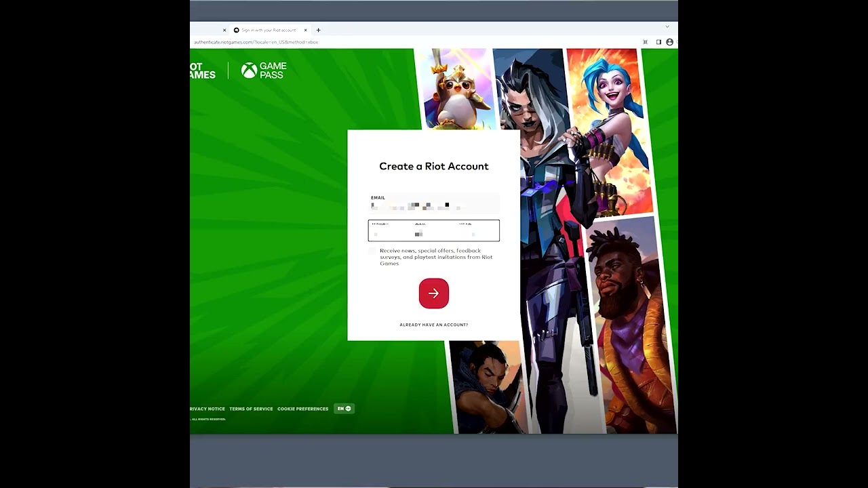Screen dimensions: 868x488
Task: Open the Terms of Service link
Action: pos(251,409)
